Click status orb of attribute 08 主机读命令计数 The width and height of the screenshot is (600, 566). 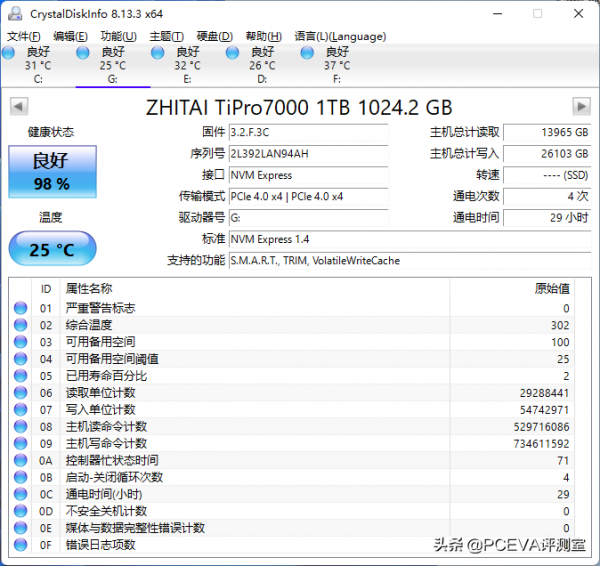coord(21,426)
